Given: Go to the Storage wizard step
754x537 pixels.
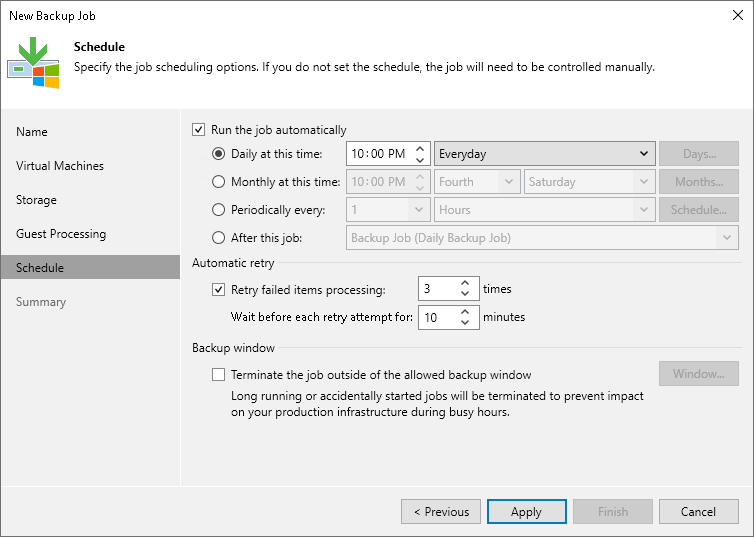Looking at the screenshot, I should click(x=36, y=200).
